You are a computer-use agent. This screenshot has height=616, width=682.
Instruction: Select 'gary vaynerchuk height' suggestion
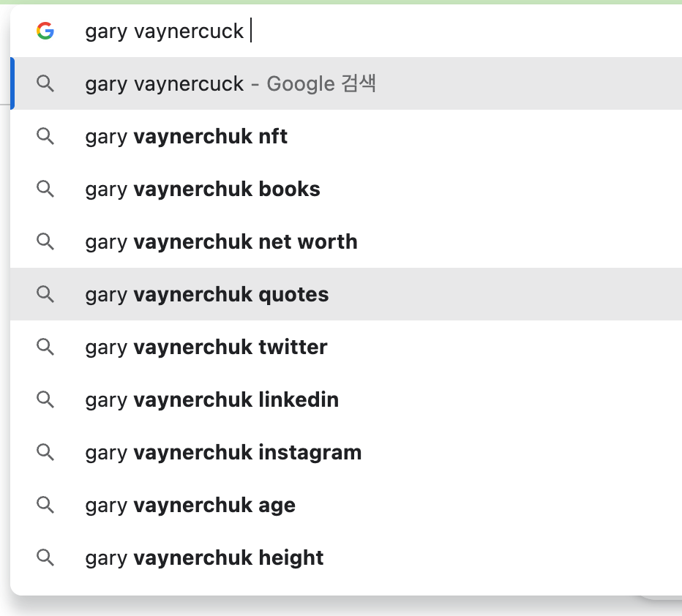tap(204, 557)
